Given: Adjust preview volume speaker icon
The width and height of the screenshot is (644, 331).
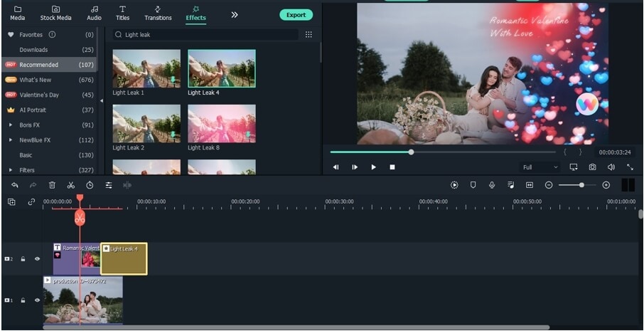Looking at the screenshot, I should [x=611, y=167].
